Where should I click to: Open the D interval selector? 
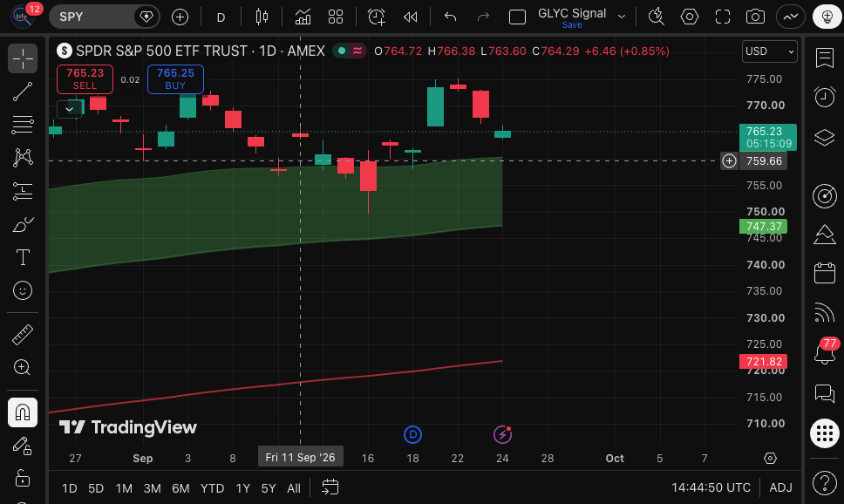(221, 17)
